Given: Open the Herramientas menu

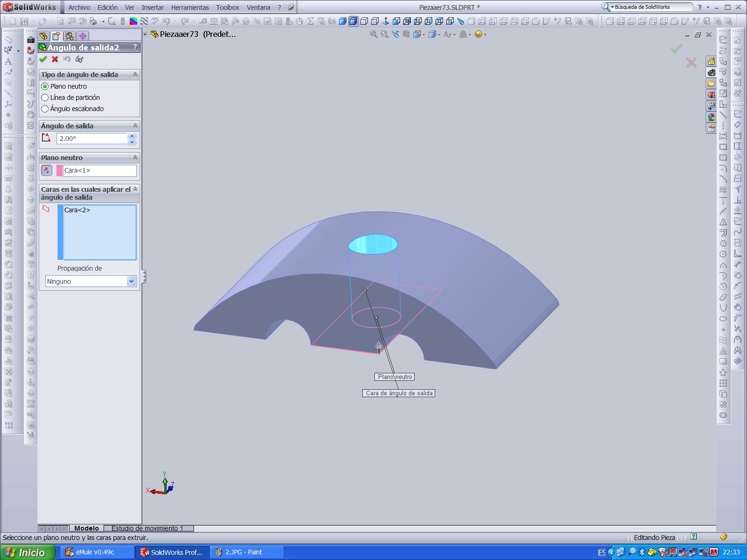Looking at the screenshot, I should (x=190, y=7).
